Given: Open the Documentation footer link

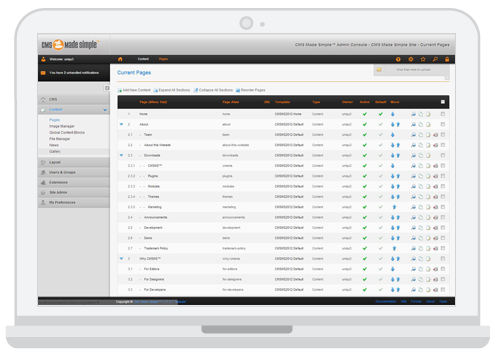Looking at the screenshot, I should [x=386, y=301].
